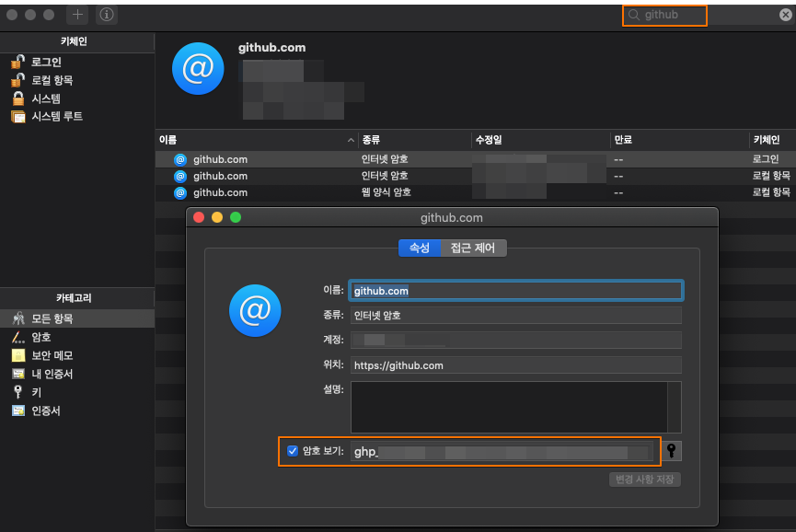The image size is (796, 532).
Task: Click the 이름 field containing github.com
Action: (x=515, y=290)
